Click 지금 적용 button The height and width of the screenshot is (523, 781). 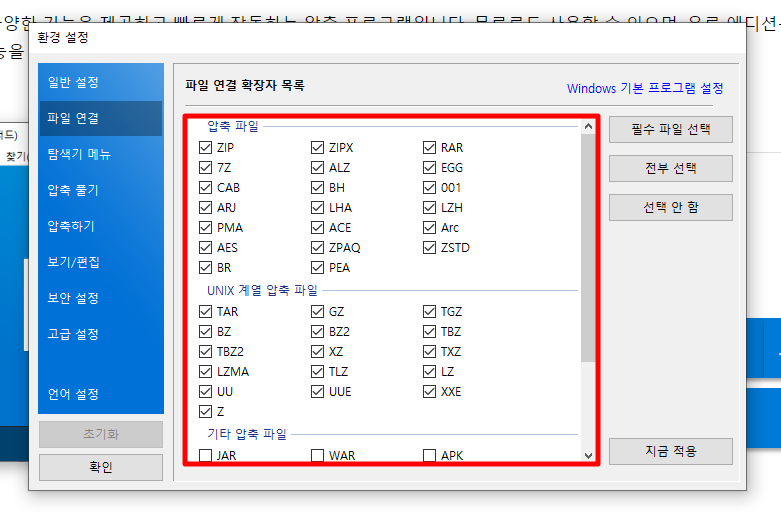670,451
